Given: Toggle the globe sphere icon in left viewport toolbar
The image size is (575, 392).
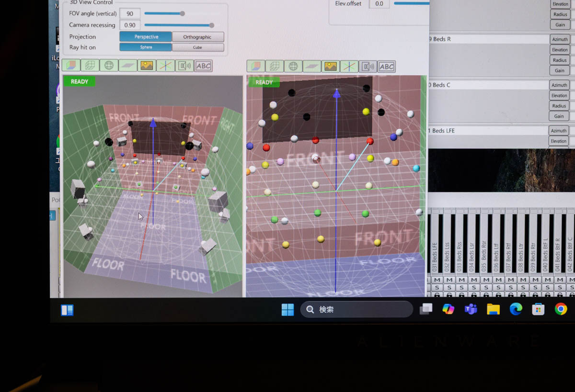Looking at the screenshot, I should [109, 66].
